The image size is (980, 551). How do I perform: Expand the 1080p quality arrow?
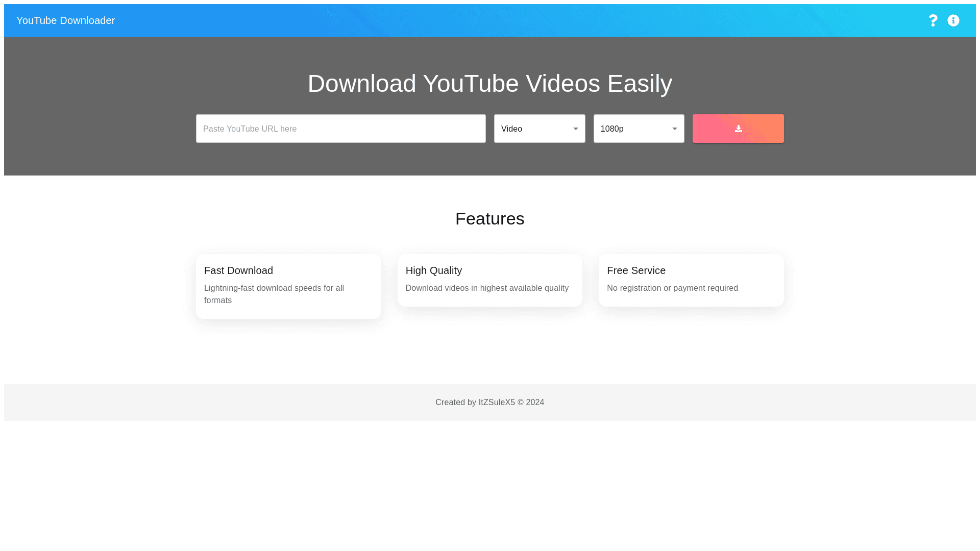click(x=674, y=129)
